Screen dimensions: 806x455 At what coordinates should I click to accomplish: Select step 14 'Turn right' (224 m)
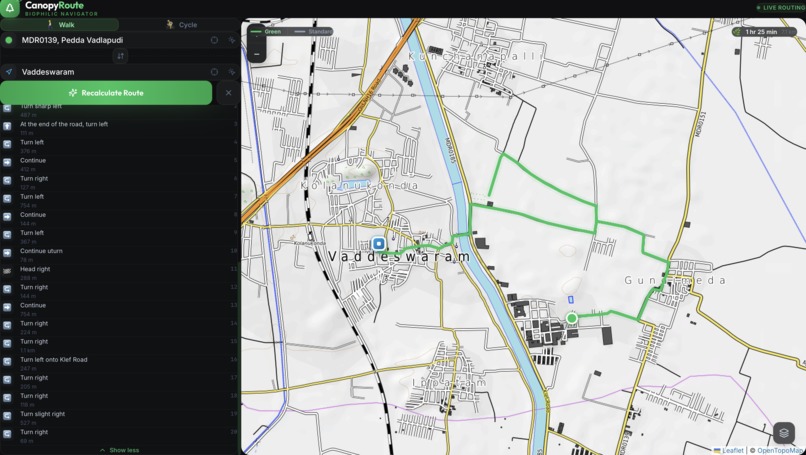(x=120, y=327)
